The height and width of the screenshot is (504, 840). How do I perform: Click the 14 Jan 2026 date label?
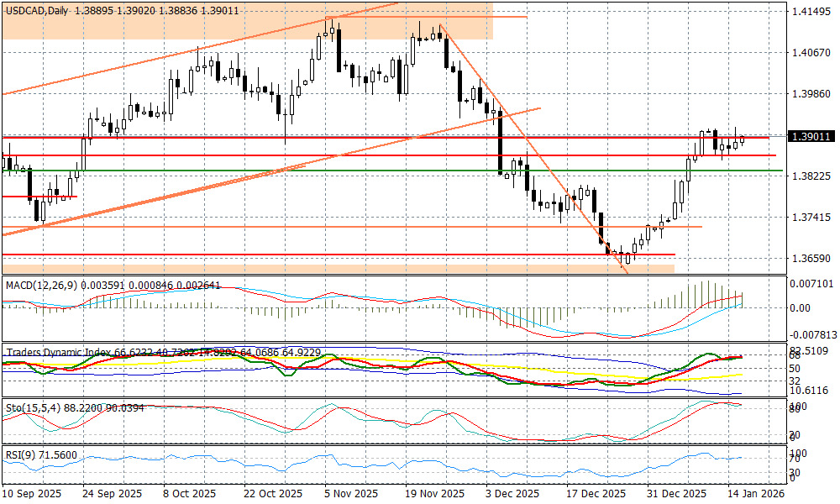click(x=754, y=495)
